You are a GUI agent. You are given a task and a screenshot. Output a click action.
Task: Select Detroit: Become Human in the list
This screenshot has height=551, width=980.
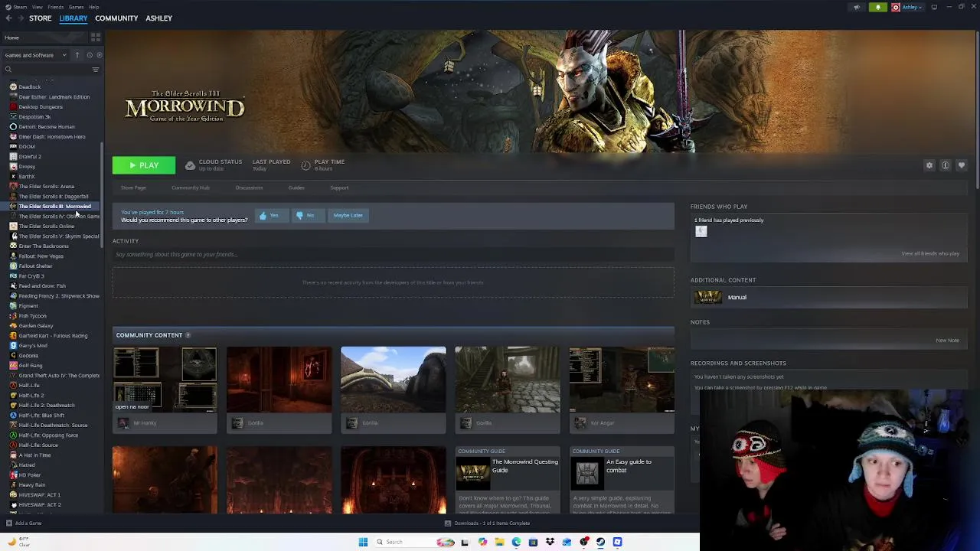[46, 126]
